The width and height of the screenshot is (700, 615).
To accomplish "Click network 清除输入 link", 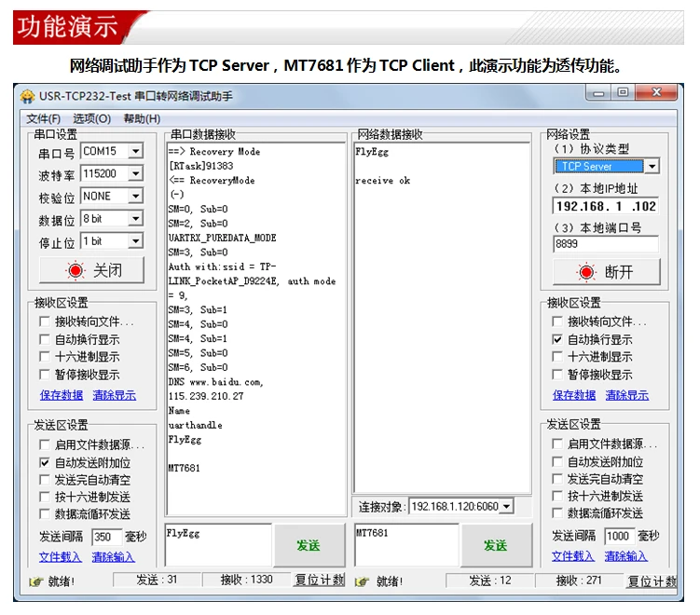I will pyautogui.click(x=625, y=556).
